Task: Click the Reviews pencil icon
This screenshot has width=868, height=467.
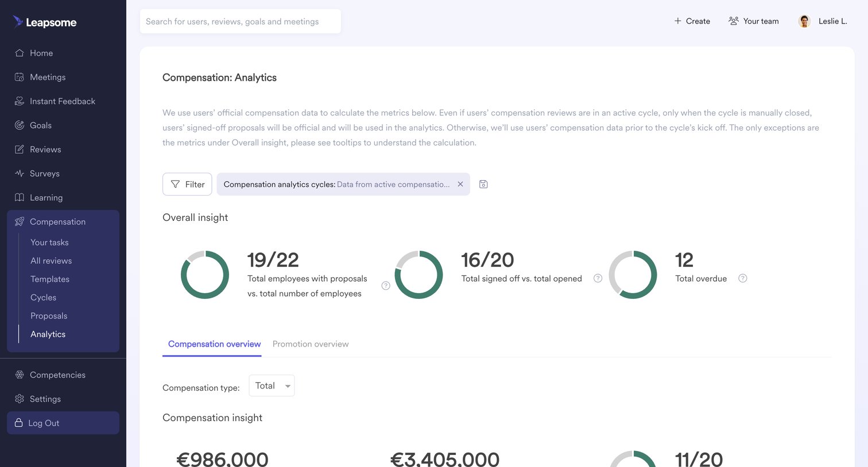Action: 20,149
